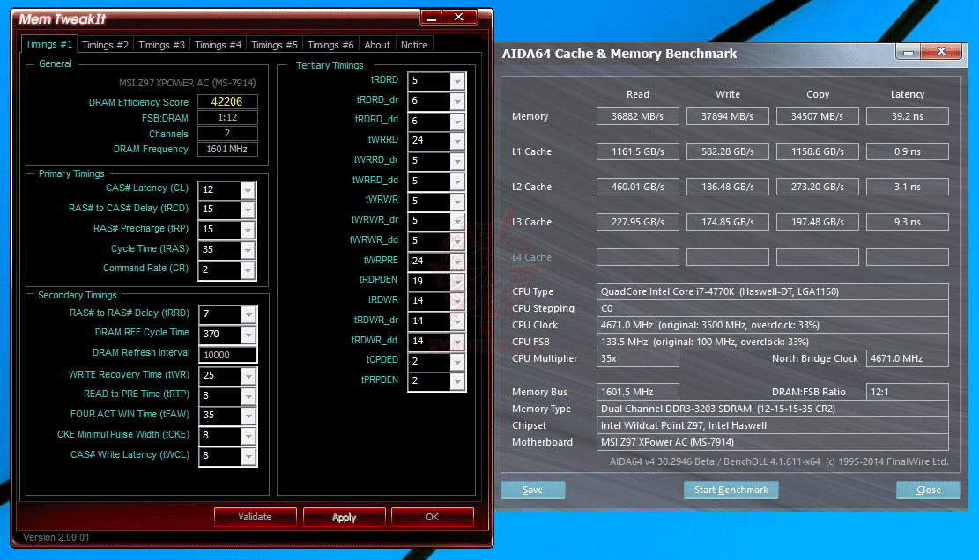The width and height of the screenshot is (979, 560).
Task: Select the Timings #1 tab
Action: [48, 44]
